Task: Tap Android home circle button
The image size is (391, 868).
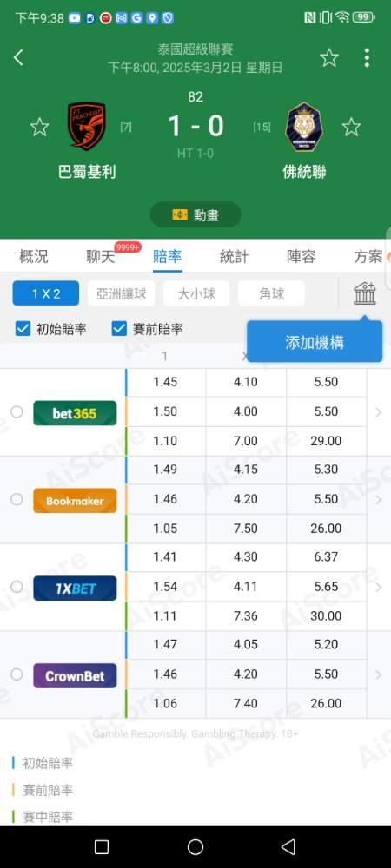Action: pyautogui.click(x=195, y=847)
